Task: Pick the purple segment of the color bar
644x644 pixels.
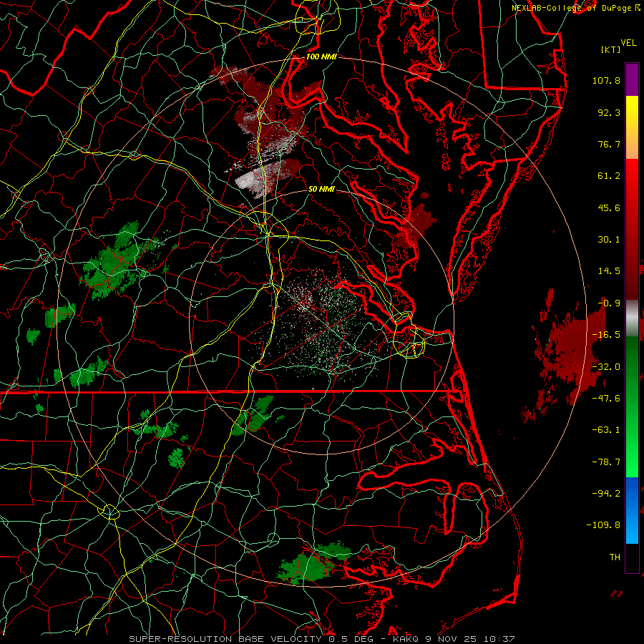Action: [632, 79]
